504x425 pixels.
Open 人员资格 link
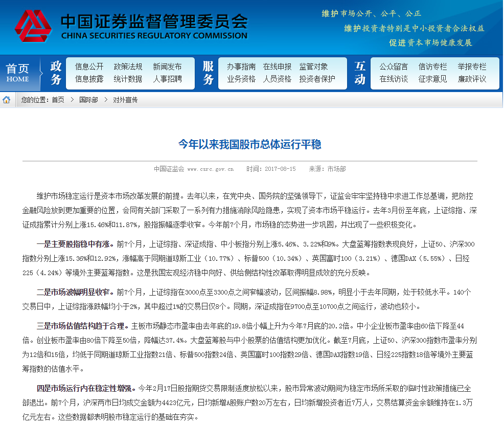pos(278,79)
